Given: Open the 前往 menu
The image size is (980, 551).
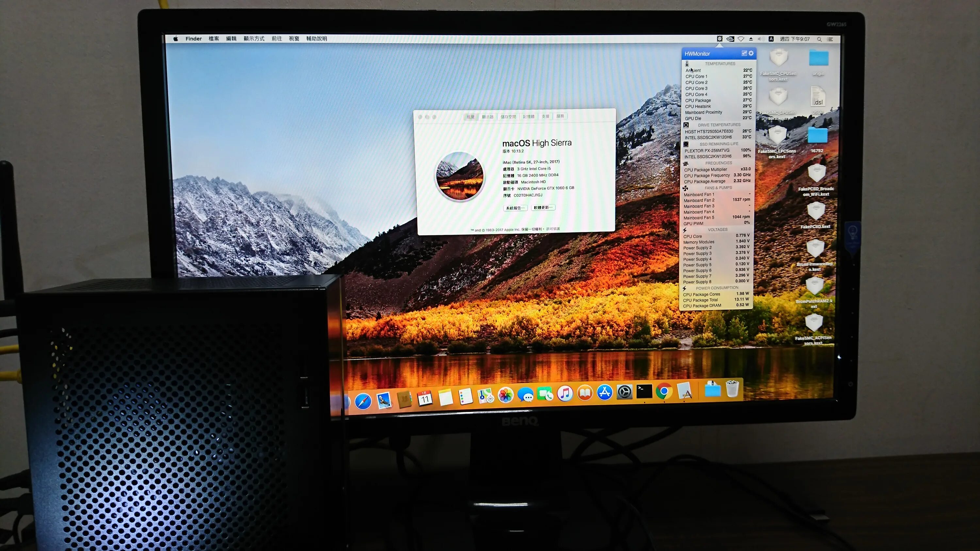Looking at the screenshot, I should click(x=277, y=39).
